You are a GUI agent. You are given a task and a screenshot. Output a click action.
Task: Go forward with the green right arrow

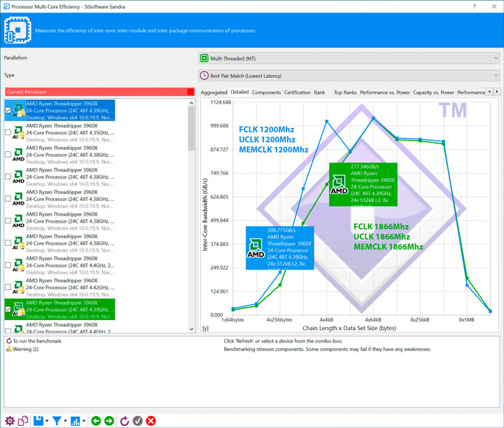[x=109, y=420]
